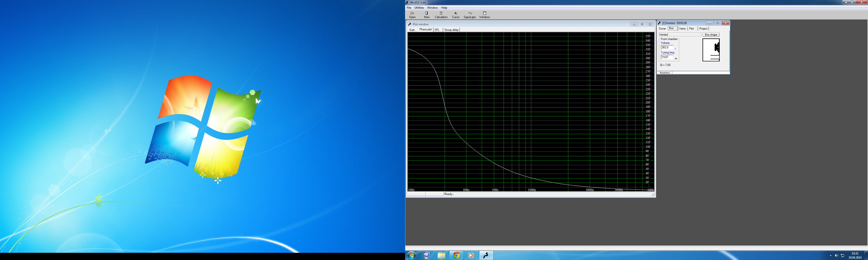The height and width of the screenshot is (260, 868).
Task: Click the network tray icon
Action: click(x=842, y=256)
